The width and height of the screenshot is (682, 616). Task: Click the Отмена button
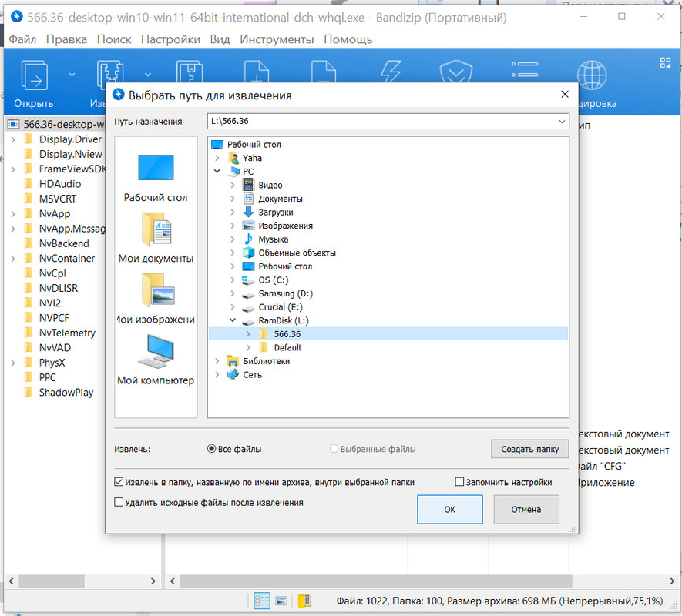click(526, 509)
